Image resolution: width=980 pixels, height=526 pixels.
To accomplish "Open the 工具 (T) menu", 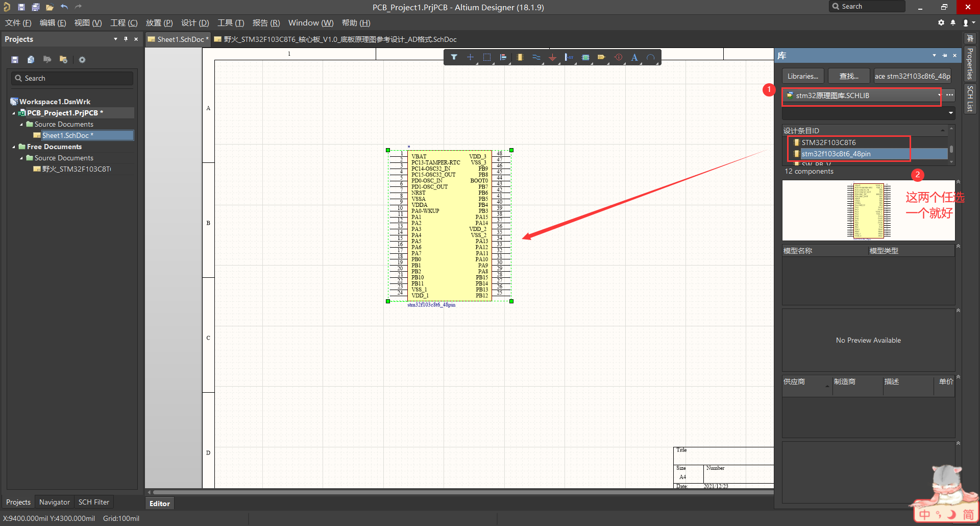I will point(231,23).
